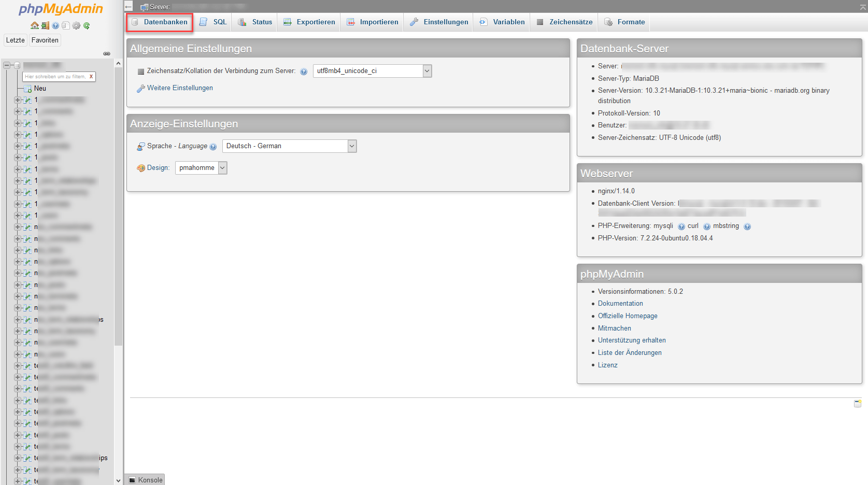The width and height of the screenshot is (868, 485).
Task: Go to the phpMyAdmin home icon
Action: (x=34, y=25)
